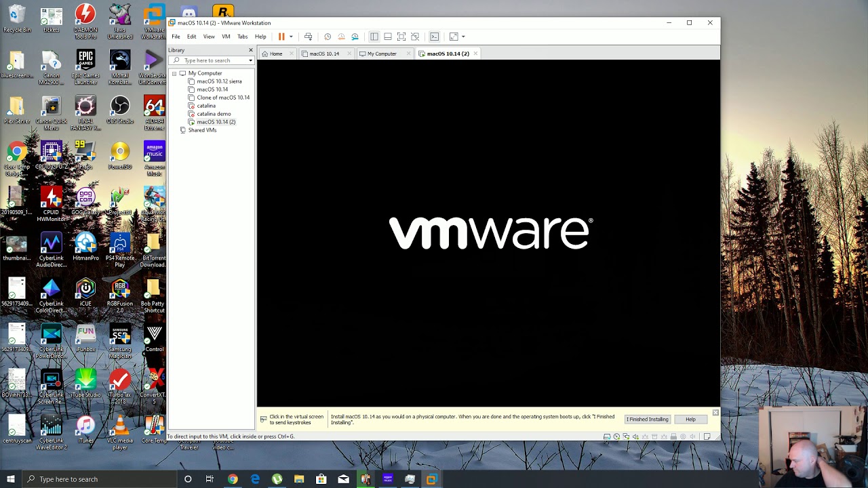Select Epic Games Launcher desktop icon
This screenshot has height=488, width=868.
pyautogui.click(x=85, y=68)
